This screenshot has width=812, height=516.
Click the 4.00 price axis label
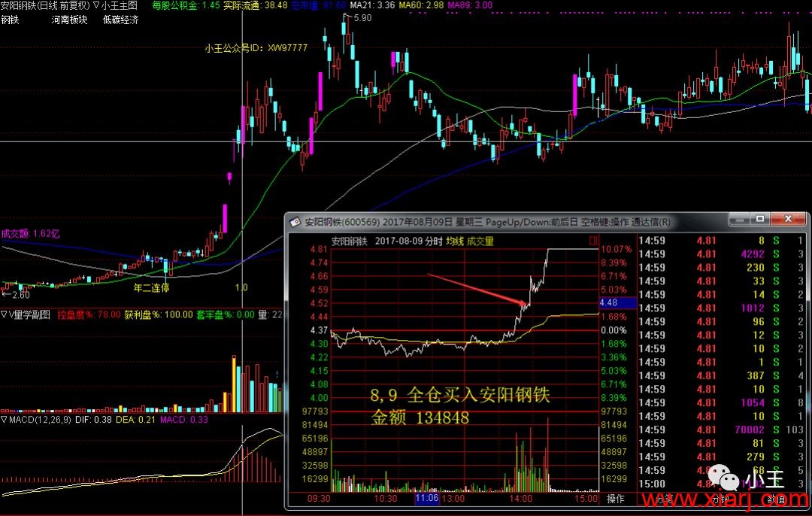pos(319,397)
